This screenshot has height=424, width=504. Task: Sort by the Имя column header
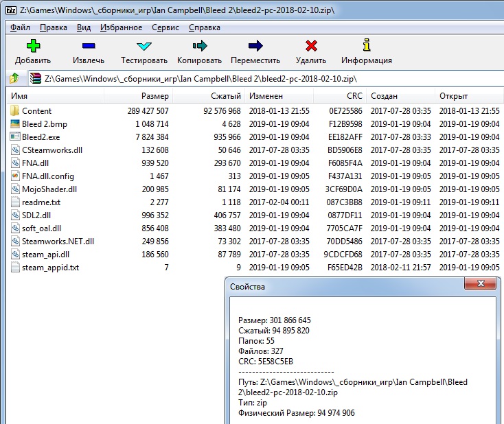click(56, 96)
